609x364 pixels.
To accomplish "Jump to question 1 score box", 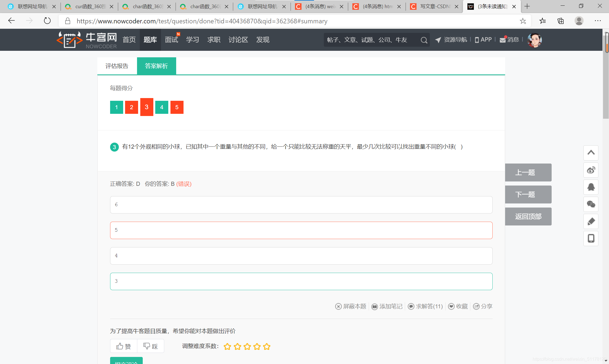I will tap(117, 107).
